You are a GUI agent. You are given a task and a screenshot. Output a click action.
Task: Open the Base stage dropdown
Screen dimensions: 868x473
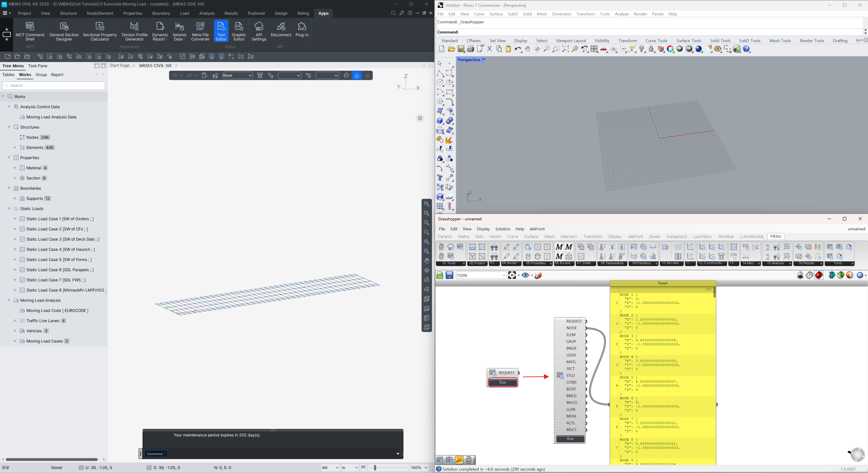238,75
